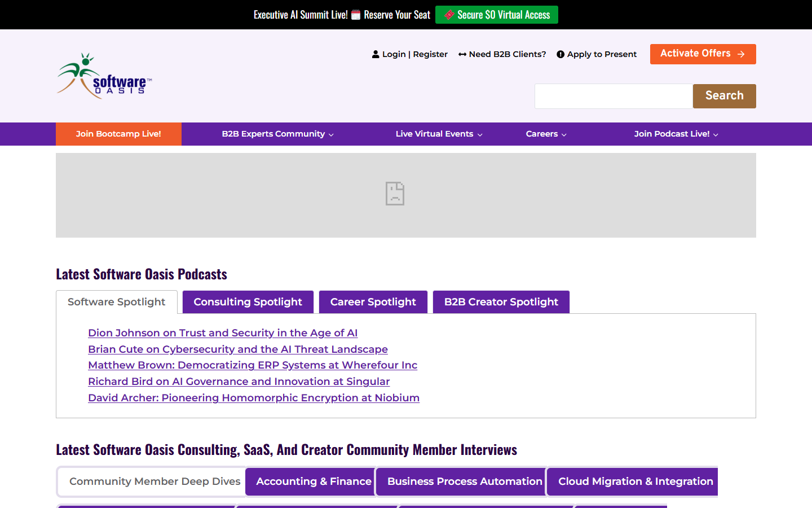Open David Archer Homomorphic Encryption link
Image resolution: width=812 pixels, height=508 pixels.
[254, 398]
